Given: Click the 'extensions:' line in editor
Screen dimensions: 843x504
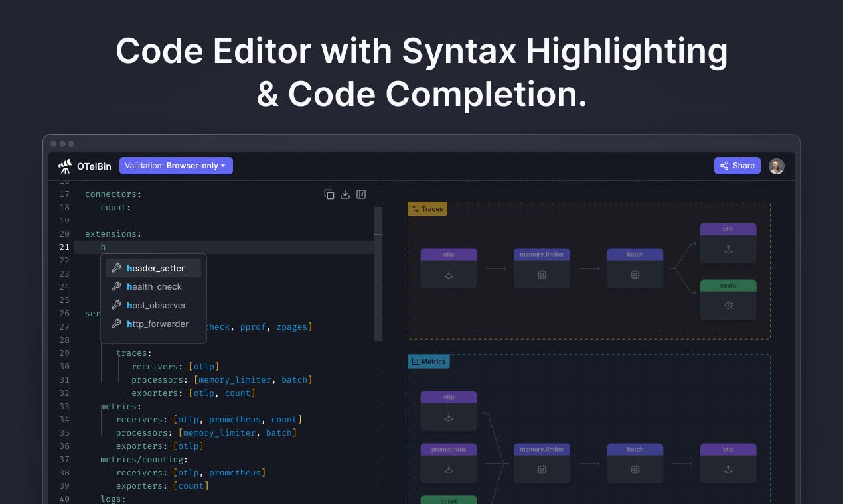Looking at the screenshot, I should pyautogui.click(x=113, y=233).
